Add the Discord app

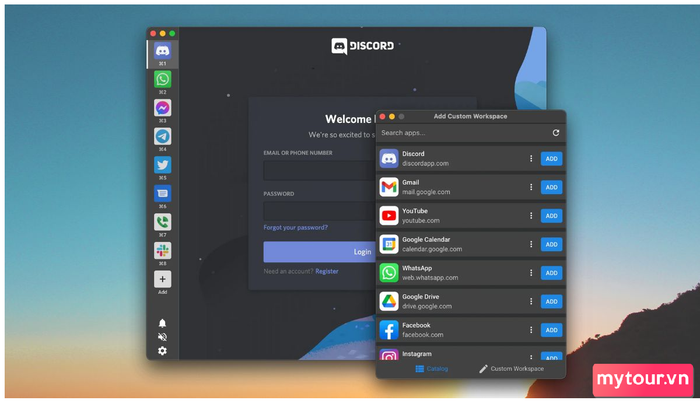[551, 159]
